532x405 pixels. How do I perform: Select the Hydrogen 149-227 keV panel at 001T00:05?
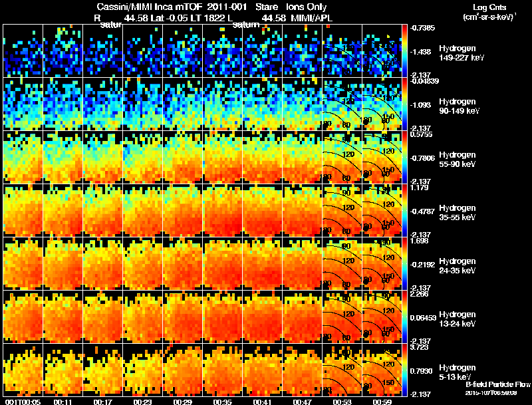coord(23,51)
